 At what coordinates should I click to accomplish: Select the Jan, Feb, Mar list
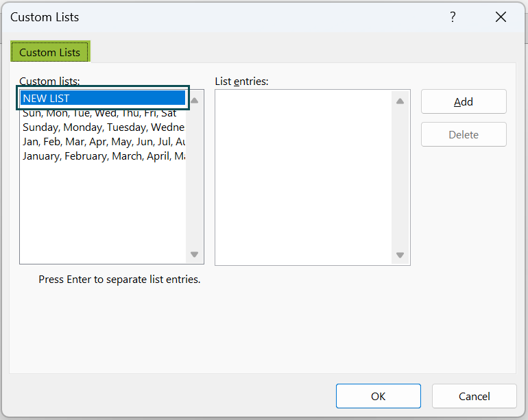coord(103,142)
